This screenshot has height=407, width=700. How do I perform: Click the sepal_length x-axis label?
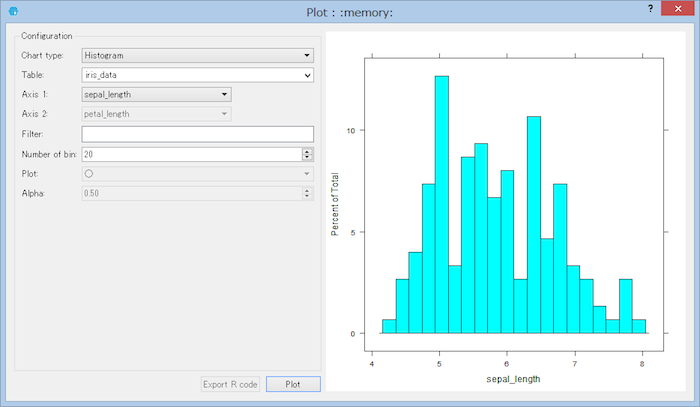coord(513,379)
